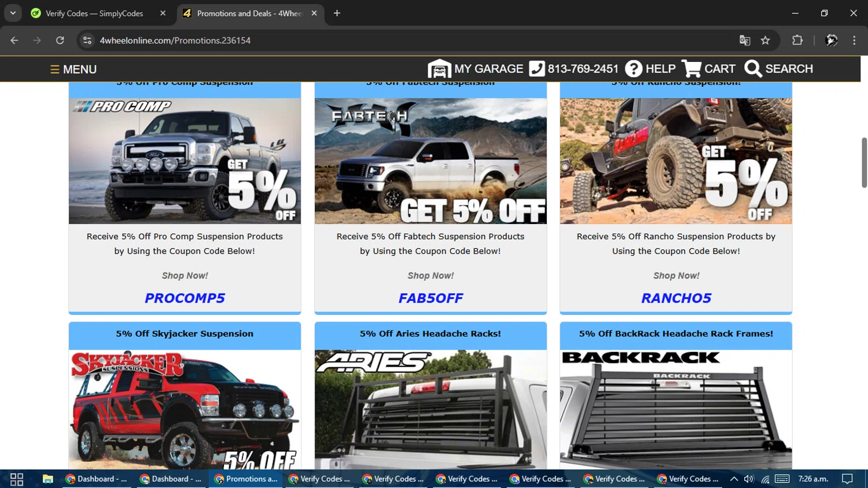Click the Search magnifier icon
The height and width of the screenshot is (488, 868).
click(x=753, y=68)
